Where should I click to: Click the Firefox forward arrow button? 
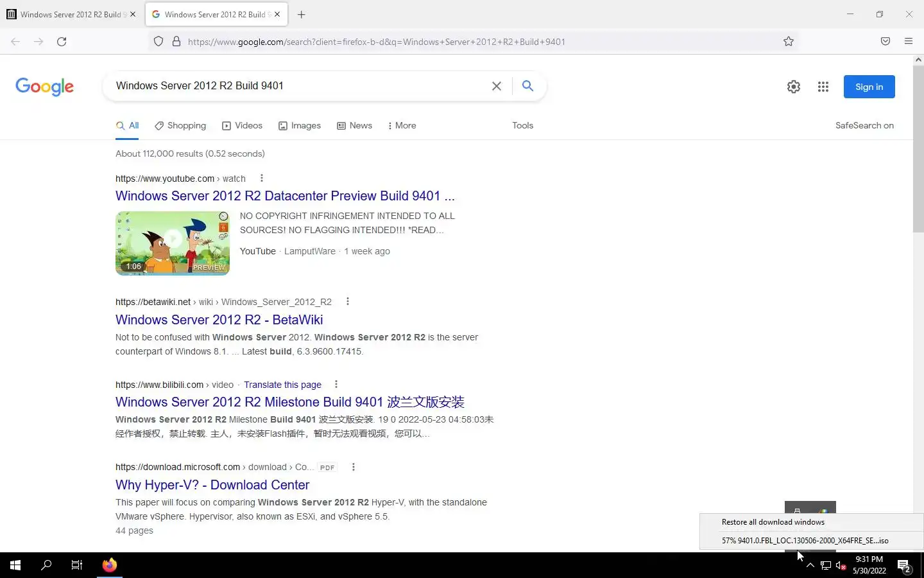pos(38,42)
